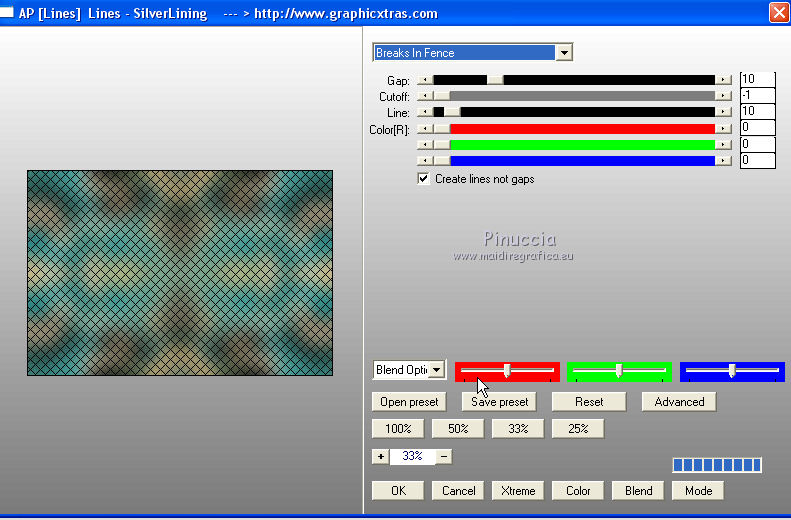Image resolution: width=791 pixels, height=520 pixels.
Task: Click the Mode button
Action: tap(698, 491)
